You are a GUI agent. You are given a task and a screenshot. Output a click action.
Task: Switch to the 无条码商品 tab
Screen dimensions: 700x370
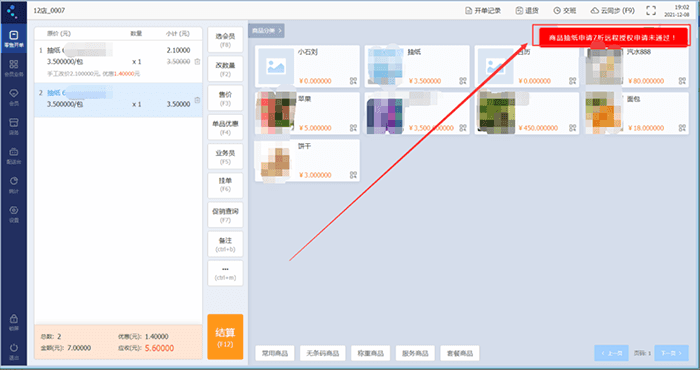pyautogui.click(x=323, y=353)
